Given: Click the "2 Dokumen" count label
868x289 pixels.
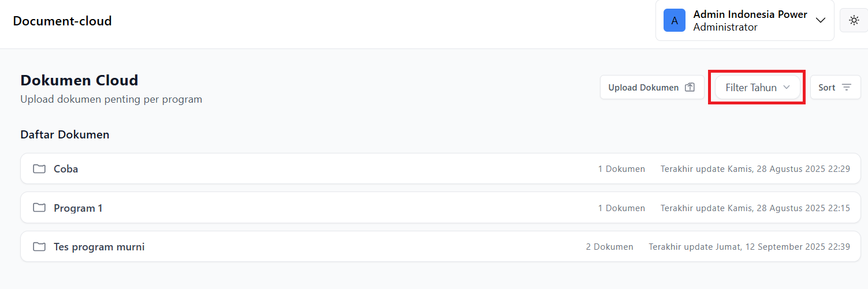Looking at the screenshot, I should pyautogui.click(x=609, y=247).
